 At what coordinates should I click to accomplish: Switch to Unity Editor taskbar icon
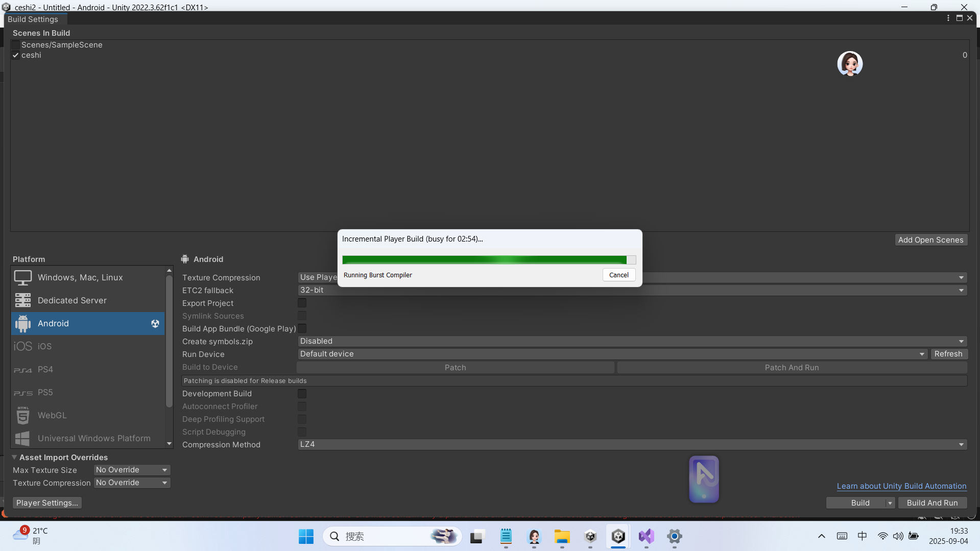(x=618, y=537)
